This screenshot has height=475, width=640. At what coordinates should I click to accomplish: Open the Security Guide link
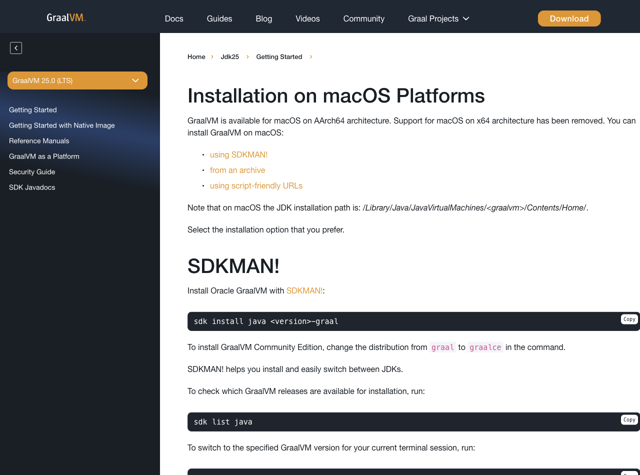click(x=32, y=172)
